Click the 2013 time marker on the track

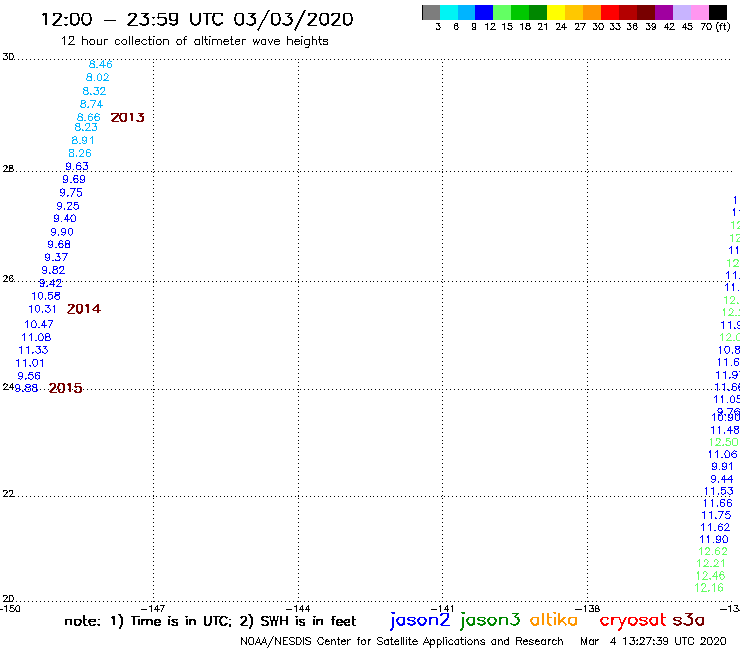[x=127, y=118]
